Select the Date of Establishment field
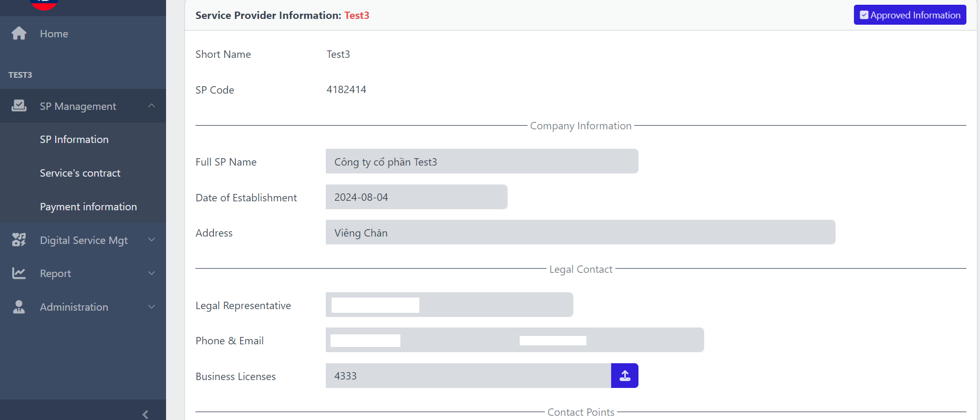The width and height of the screenshot is (980, 420). pyautogui.click(x=416, y=197)
